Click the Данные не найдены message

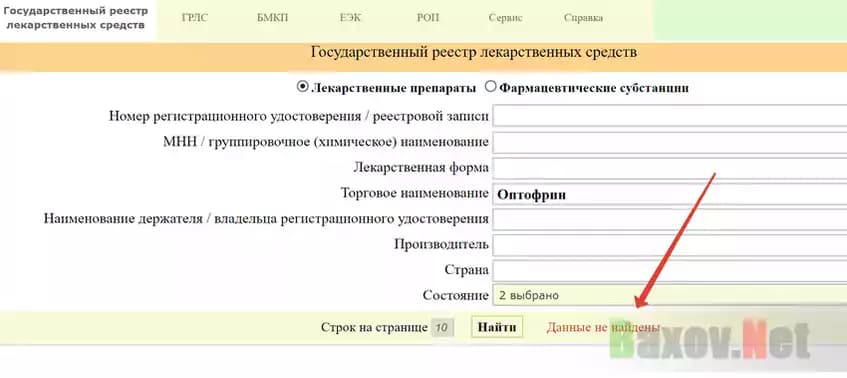tap(603, 327)
